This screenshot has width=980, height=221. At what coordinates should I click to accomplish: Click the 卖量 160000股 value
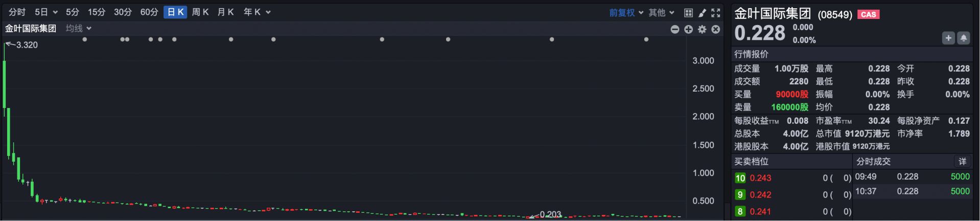tap(790, 107)
